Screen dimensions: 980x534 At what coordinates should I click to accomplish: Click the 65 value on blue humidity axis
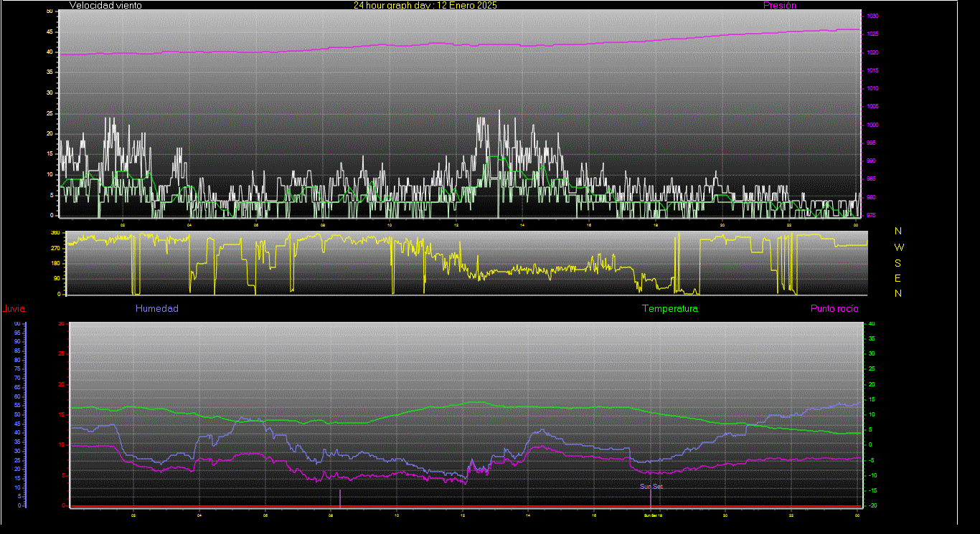[17, 388]
